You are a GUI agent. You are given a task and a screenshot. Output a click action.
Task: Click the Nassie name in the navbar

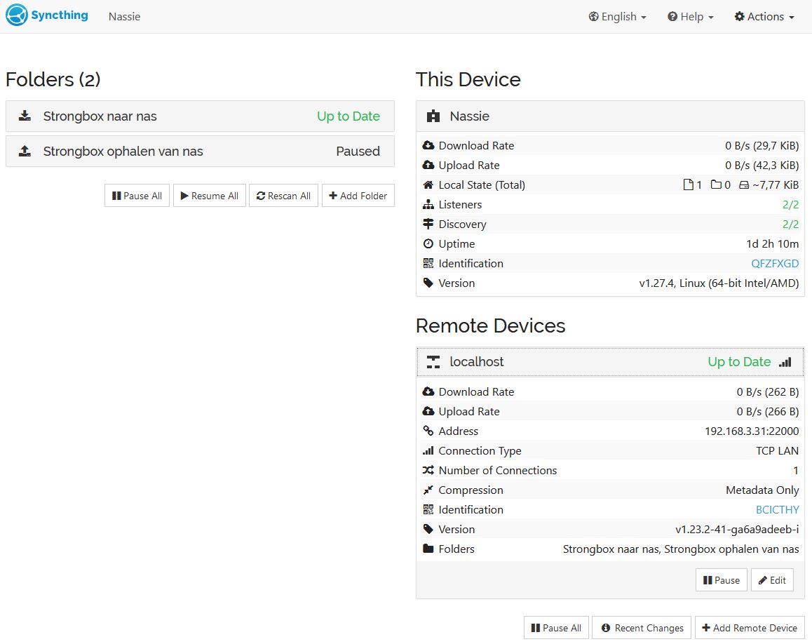click(x=124, y=17)
